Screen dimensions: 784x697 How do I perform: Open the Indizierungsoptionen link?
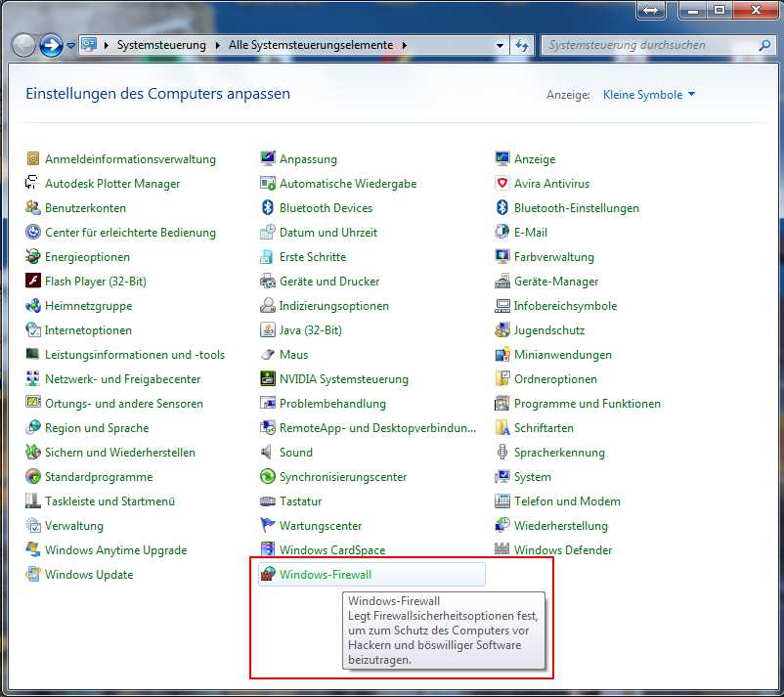[x=334, y=306]
